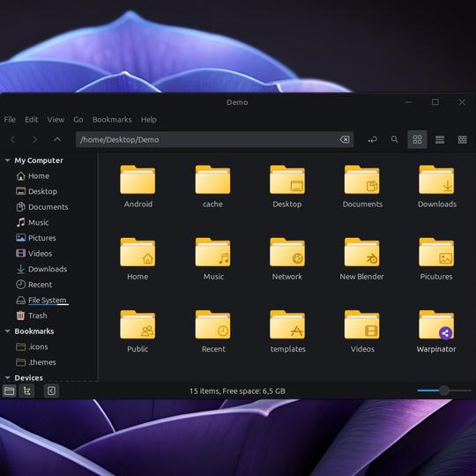Viewport: 476px width, 476px height.
Task: Show tree view sidebar button
Action: point(26,390)
